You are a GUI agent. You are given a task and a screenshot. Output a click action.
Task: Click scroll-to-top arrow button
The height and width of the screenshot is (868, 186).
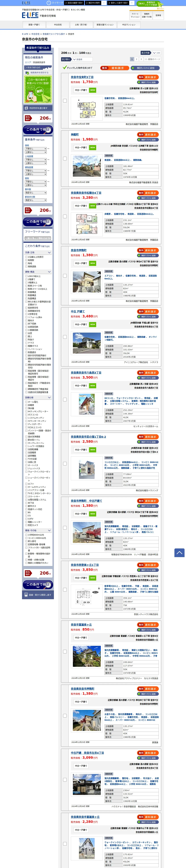179,553
